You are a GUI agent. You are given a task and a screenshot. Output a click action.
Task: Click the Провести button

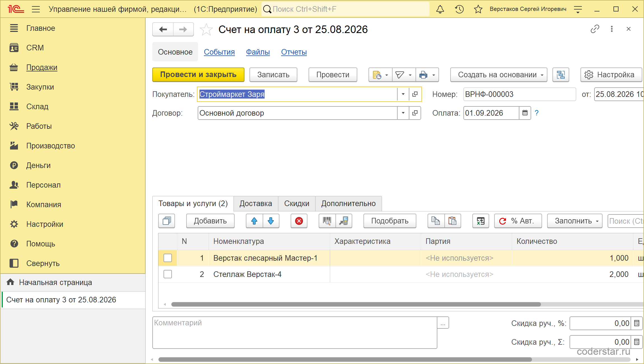(x=333, y=75)
